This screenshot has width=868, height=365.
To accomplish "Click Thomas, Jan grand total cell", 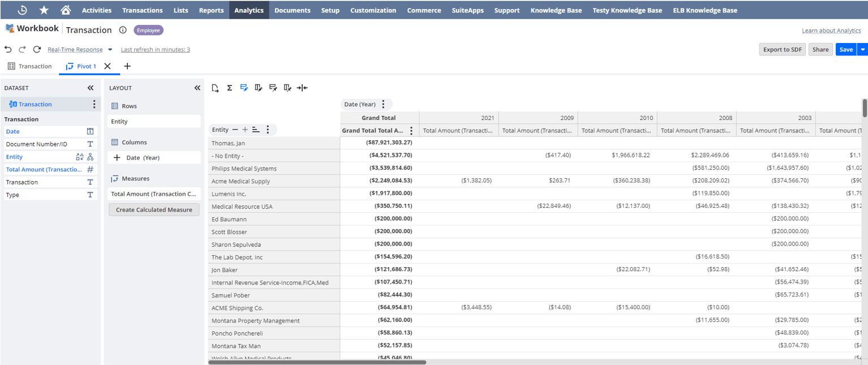I will coord(380,143).
